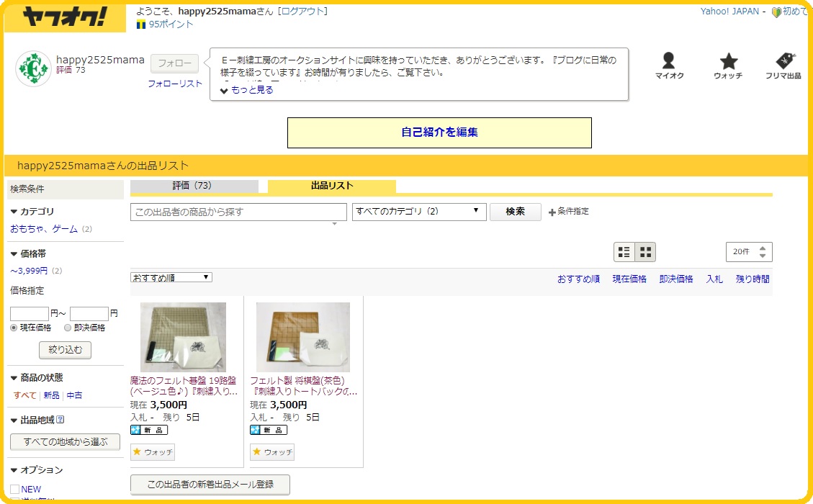
Task: Filter item condition by 中古
Action: click(x=75, y=395)
